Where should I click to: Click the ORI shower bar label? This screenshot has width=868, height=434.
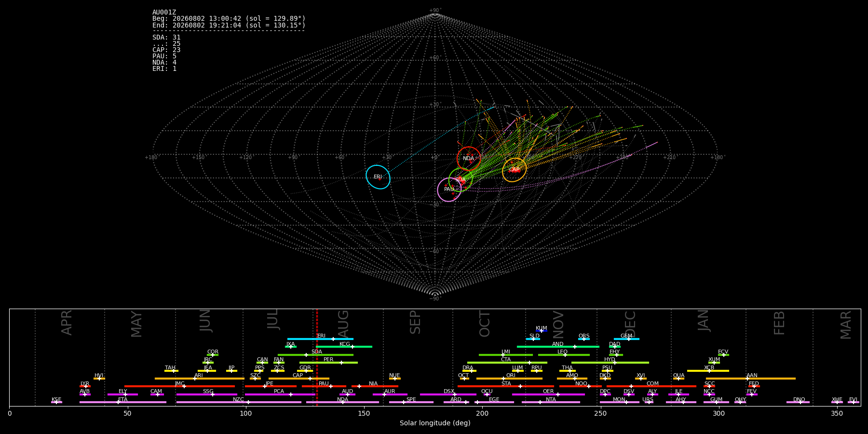point(511,376)
